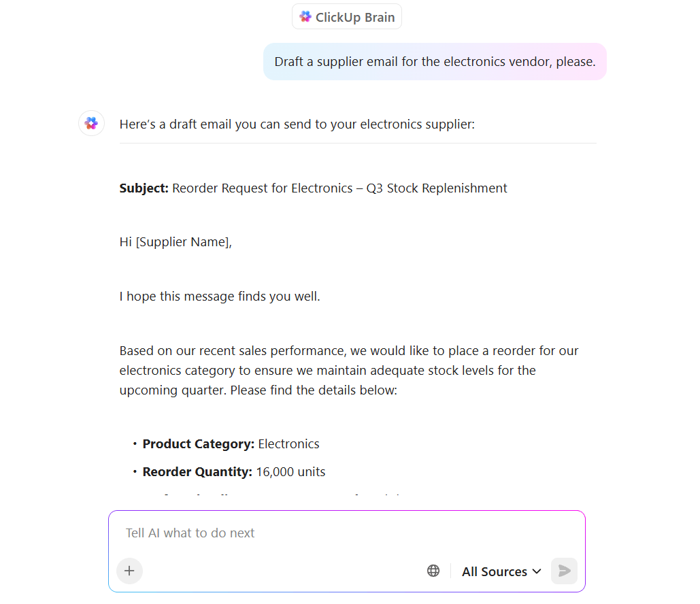Click the "Electronics" value after Product Category

tap(288, 444)
